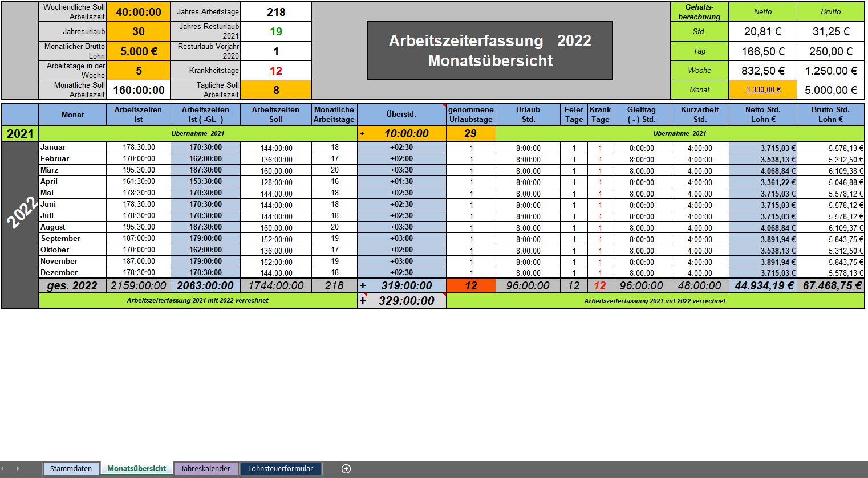The height and width of the screenshot is (478, 868).
Task: Switch to the Stammdaten sheet tab
Action: pos(71,468)
